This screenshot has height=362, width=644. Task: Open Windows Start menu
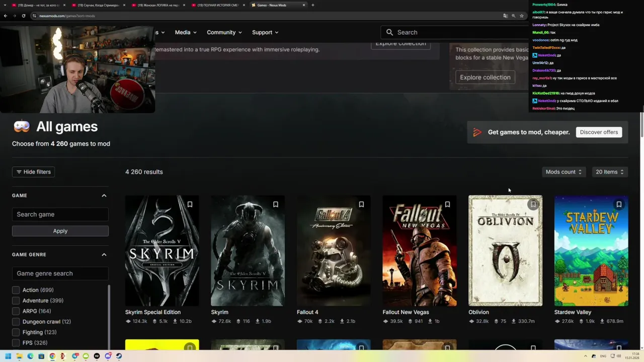[8, 356]
